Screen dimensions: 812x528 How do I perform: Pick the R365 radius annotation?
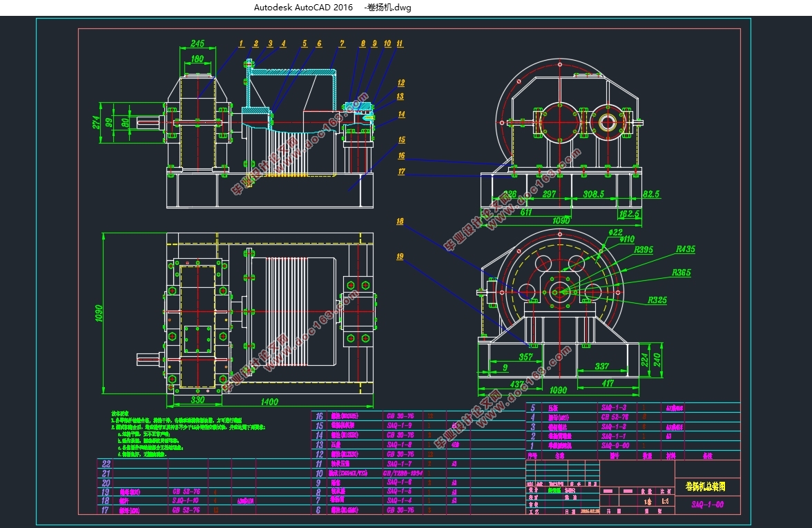coord(681,272)
